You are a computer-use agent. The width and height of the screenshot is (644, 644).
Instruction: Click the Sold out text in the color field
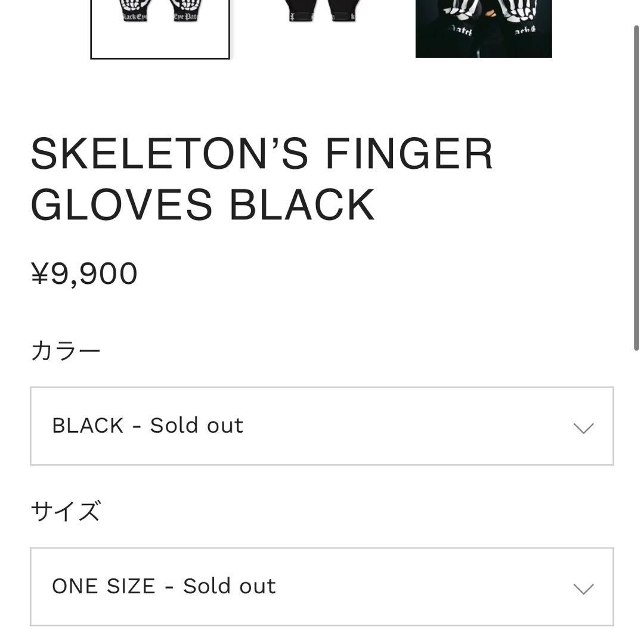[197, 425]
